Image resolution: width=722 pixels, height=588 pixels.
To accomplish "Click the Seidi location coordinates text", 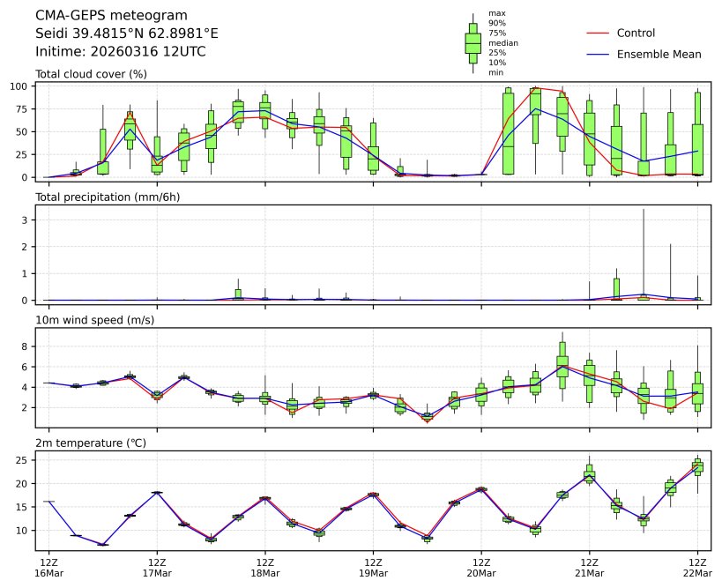I will pyautogui.click(x=127, y=33).
